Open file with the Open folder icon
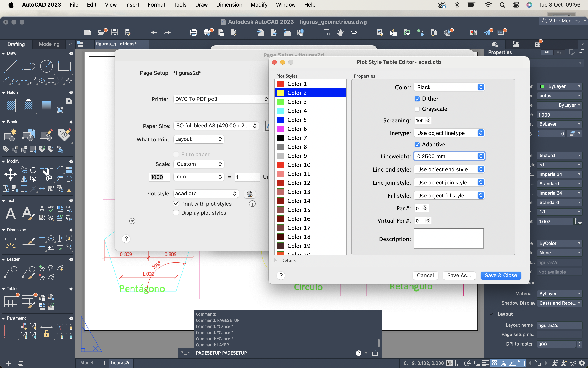 pyautogui.click(x=101, y=32)
